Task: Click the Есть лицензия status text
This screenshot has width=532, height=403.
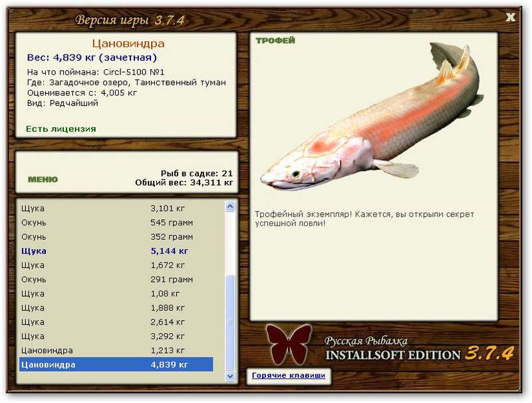Action: (61, 129)
